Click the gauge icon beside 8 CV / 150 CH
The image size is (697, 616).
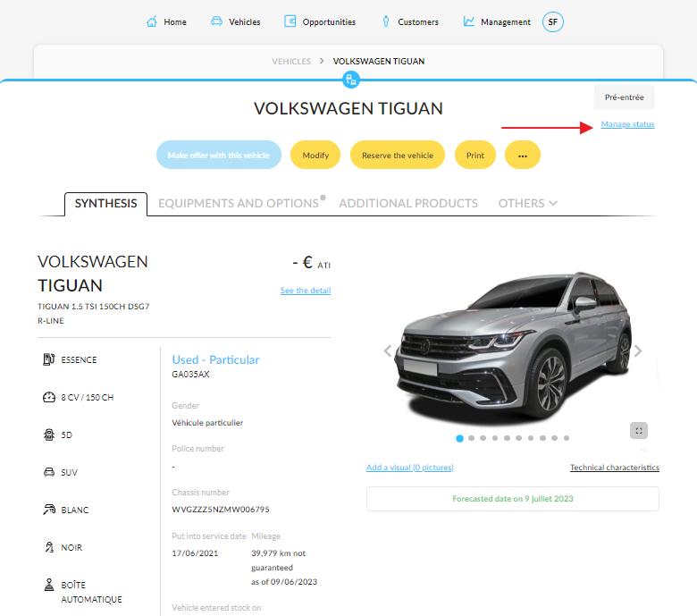tap(48, 397)
